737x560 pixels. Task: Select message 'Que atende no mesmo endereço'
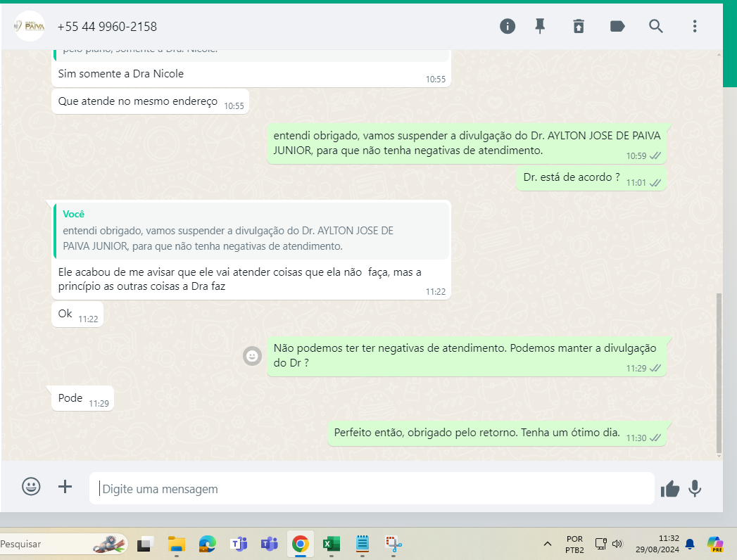click(150, 101)
